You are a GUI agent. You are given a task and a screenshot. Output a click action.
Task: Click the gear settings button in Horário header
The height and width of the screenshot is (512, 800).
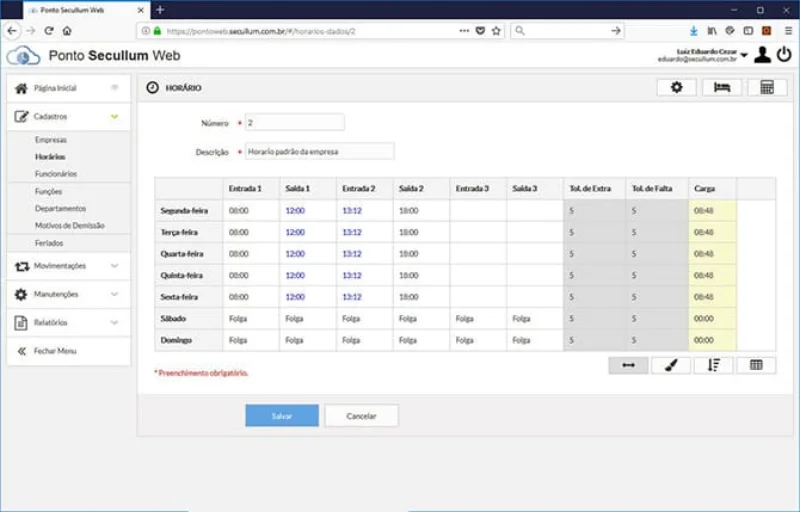pyautogui.click(x=676, y=88)
